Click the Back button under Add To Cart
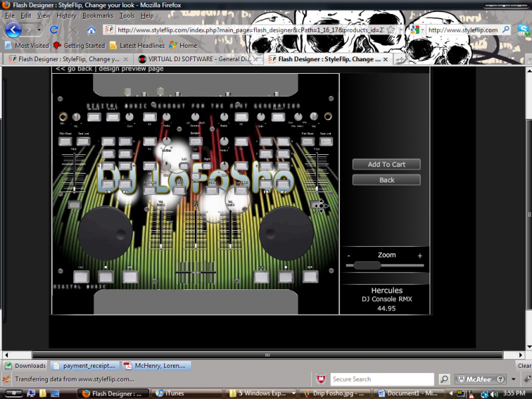 coord(386,180)
